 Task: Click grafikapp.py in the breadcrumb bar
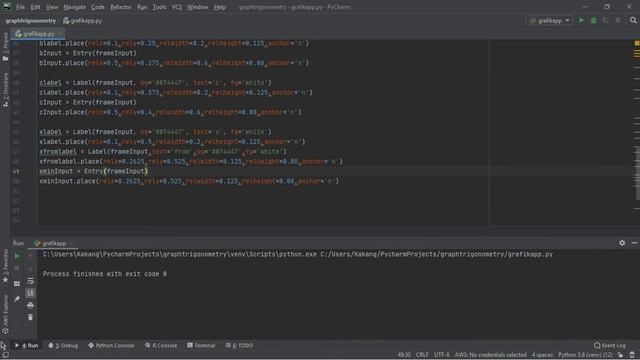coord(82,20)
